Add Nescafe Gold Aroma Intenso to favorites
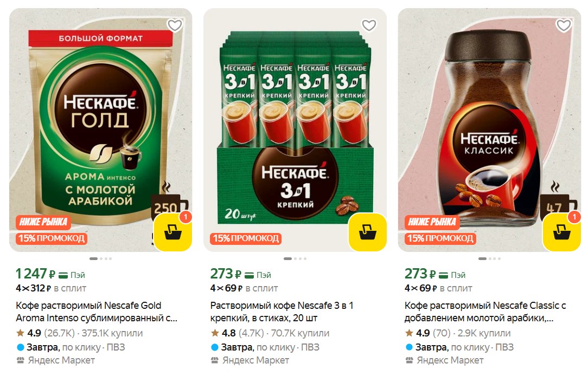 175,25
